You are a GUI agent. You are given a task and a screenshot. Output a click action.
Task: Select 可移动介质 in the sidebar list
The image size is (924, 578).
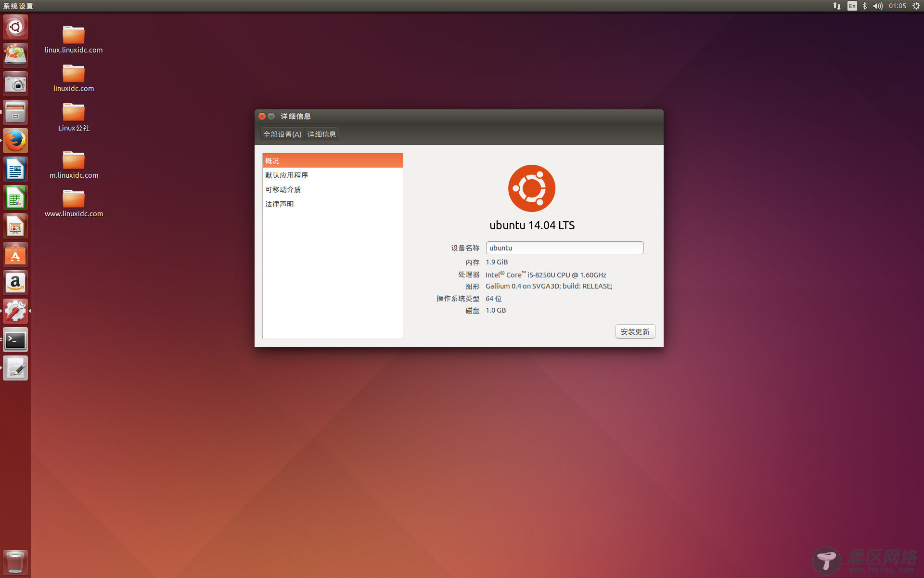point(333,189)
